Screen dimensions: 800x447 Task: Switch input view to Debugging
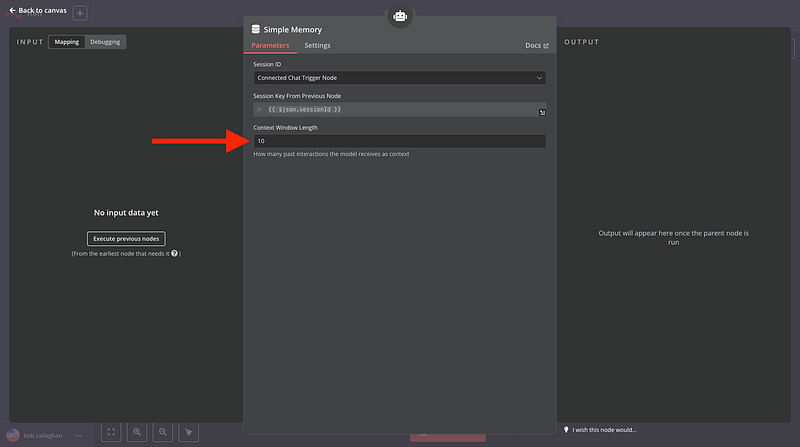pyautogui.click(x=105, y=42)
